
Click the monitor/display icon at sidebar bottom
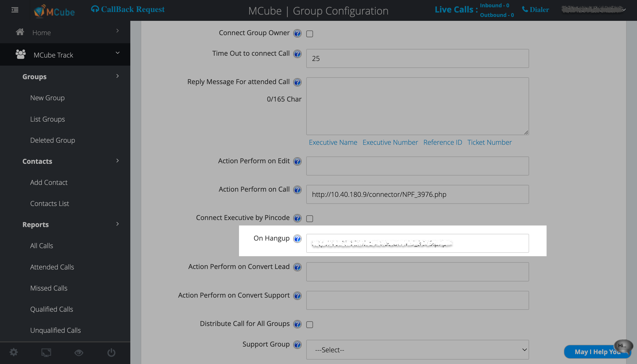click(46, 352)
